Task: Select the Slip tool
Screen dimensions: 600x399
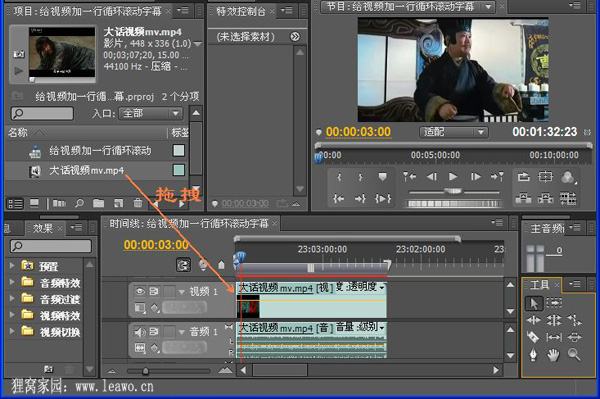Action: [554, 337]
